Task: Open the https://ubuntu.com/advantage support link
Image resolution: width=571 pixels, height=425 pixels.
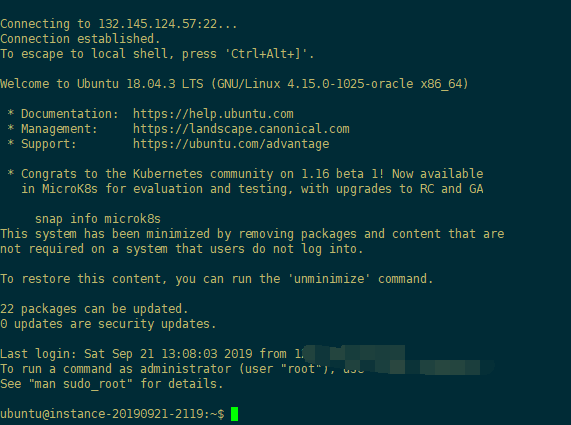Action: (231, 144)
